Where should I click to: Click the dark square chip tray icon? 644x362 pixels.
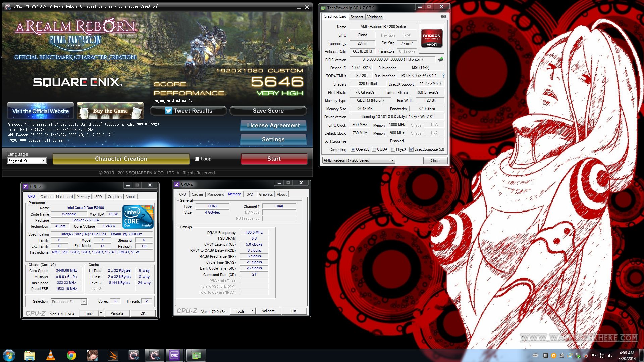[546, 356]
